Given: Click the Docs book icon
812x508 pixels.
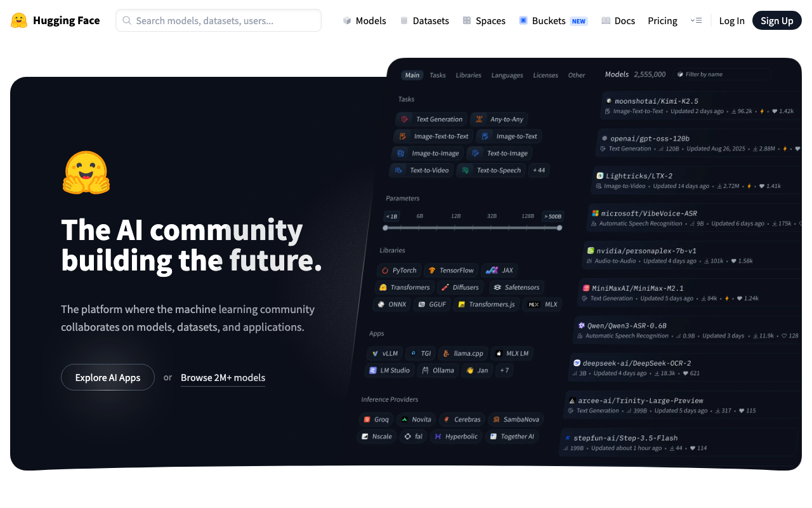Looking at the screenshot, I should coord(606,20).
